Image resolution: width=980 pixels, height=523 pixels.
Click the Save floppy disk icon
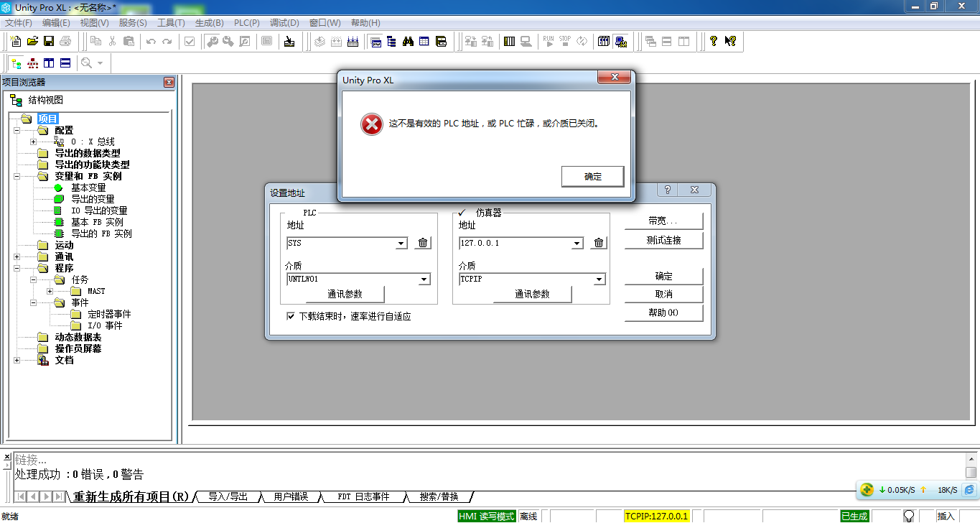(49, 42)
